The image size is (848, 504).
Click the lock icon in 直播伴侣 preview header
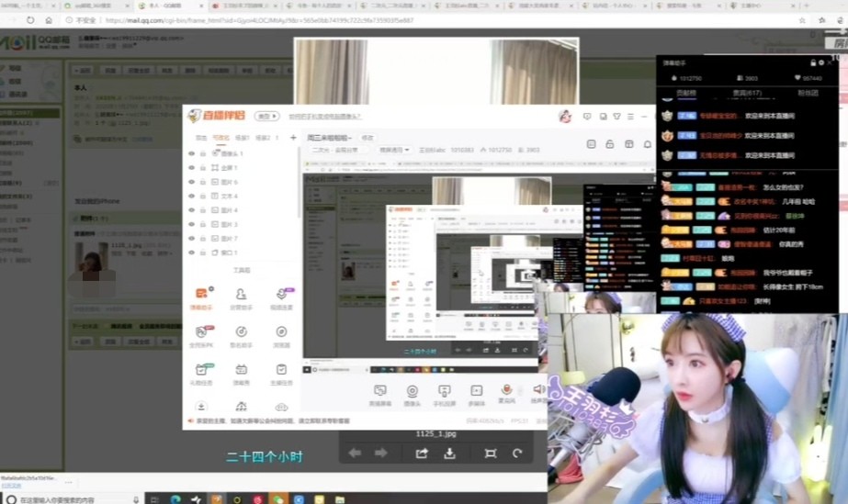(x=609, y=144)
